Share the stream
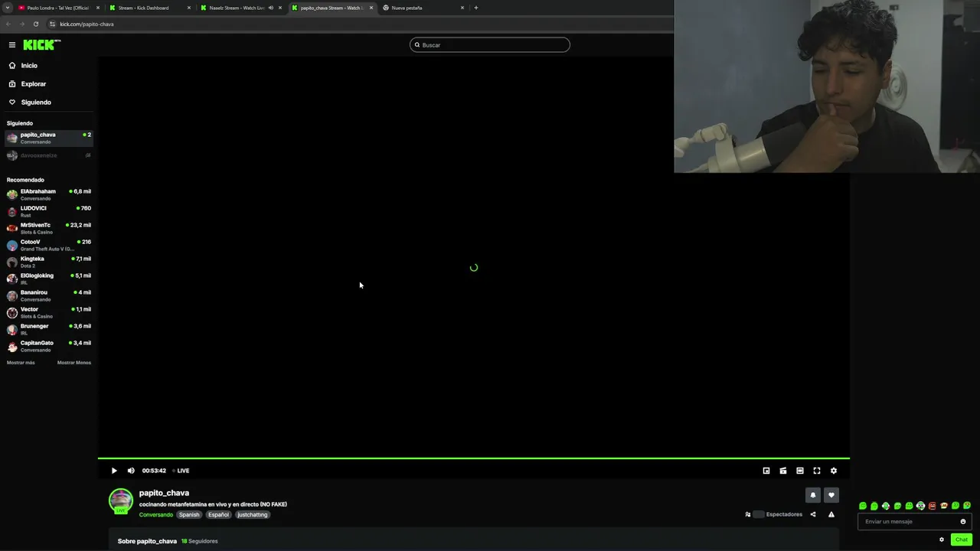This screenshot has height=551, width=980. tap(813, 514)
